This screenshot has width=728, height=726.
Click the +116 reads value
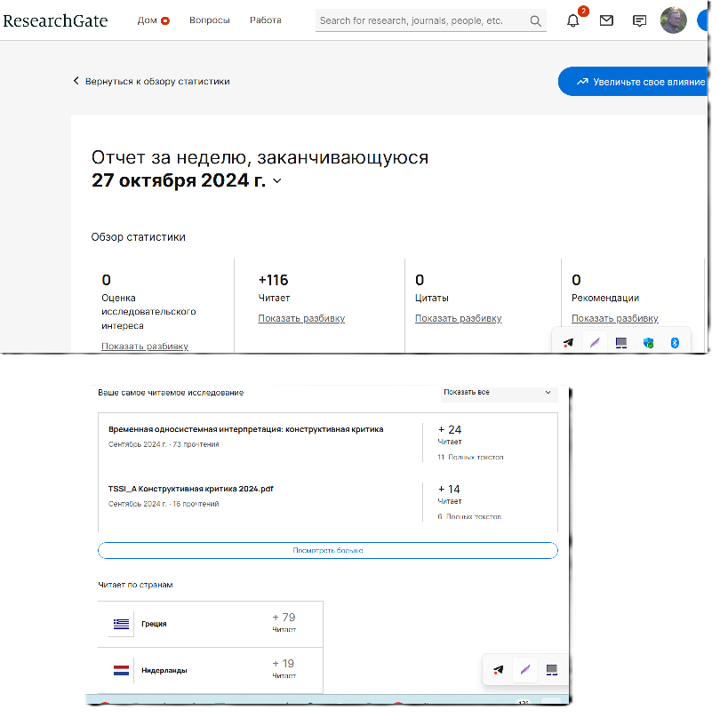point(273,280)
